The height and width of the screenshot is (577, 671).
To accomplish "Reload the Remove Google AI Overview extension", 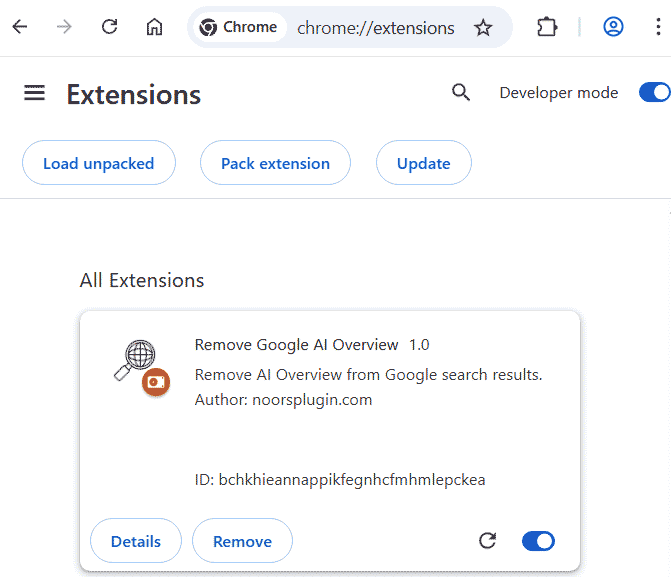I will [x=487, y=541].
